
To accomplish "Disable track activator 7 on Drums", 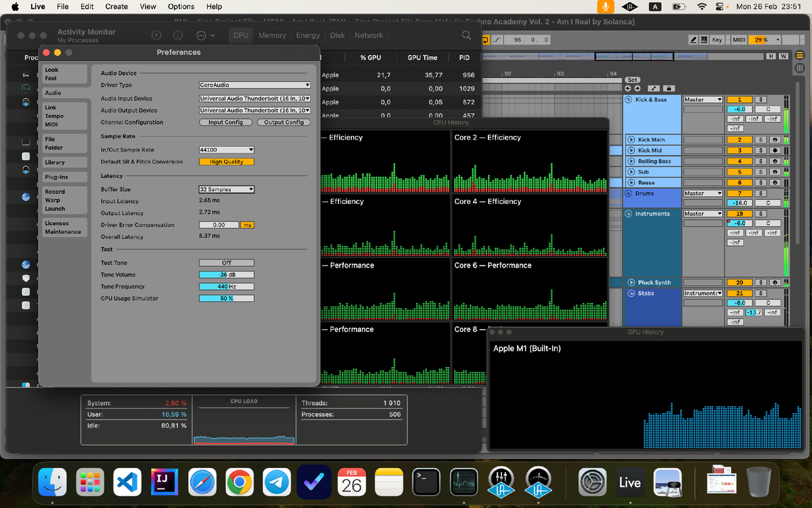I will (740, 194).
